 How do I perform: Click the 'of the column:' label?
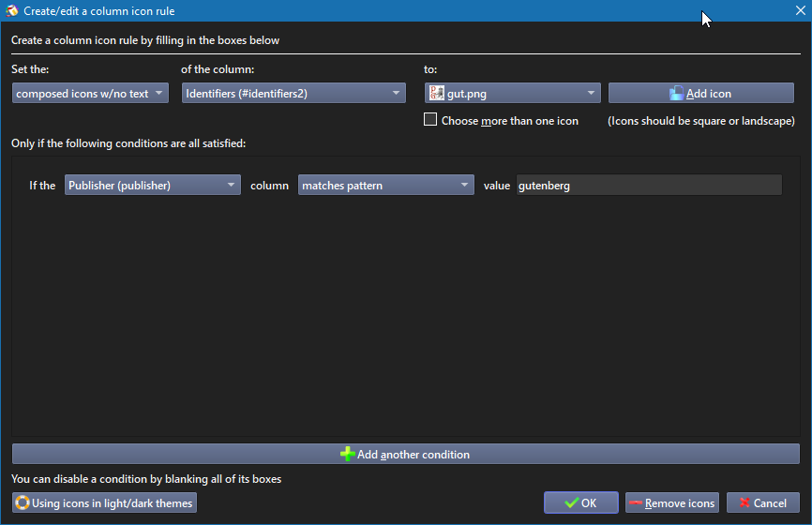pos(218,69)
